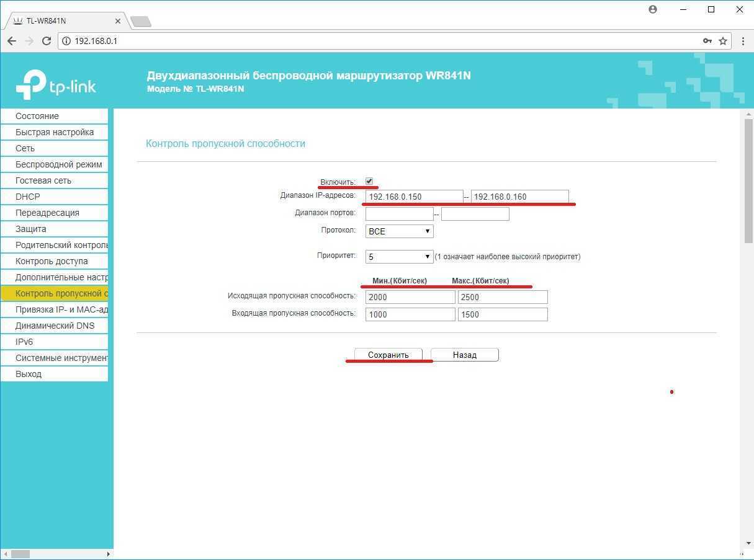Viewport: 754px width, 560px height.
Task: Open Быстрая настройка menu item
Action: pos(55,132)
